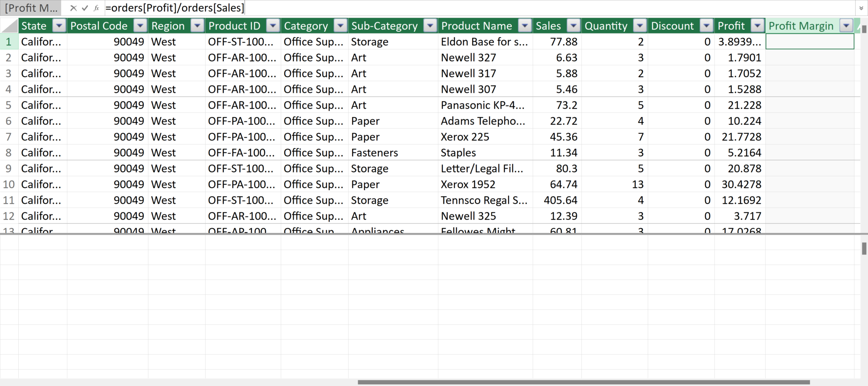Select the Product Name column header
This screenshot has height=386, width=868.
[x=476, y=26]
